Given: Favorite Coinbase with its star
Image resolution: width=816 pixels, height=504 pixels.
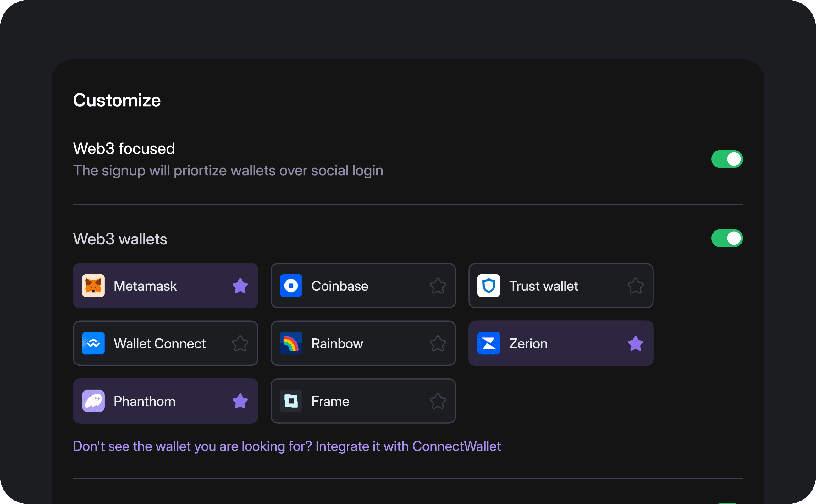Looking at the screenshot, I should tap(438, 286).
